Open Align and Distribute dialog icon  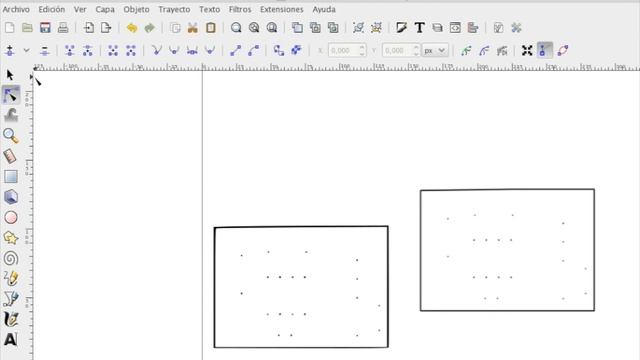pyautogui.click(x=473, y=28)
